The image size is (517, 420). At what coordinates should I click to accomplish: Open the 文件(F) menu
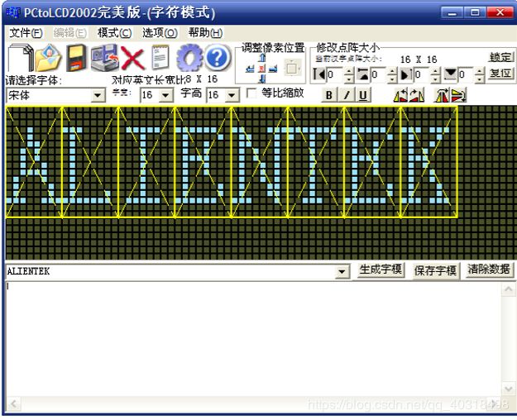[x=25, y=33]
